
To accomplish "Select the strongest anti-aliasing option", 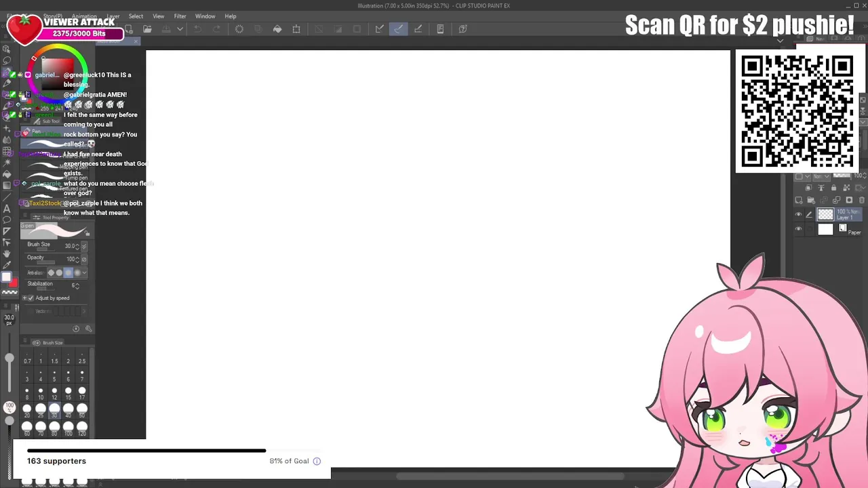I will 77,272.
